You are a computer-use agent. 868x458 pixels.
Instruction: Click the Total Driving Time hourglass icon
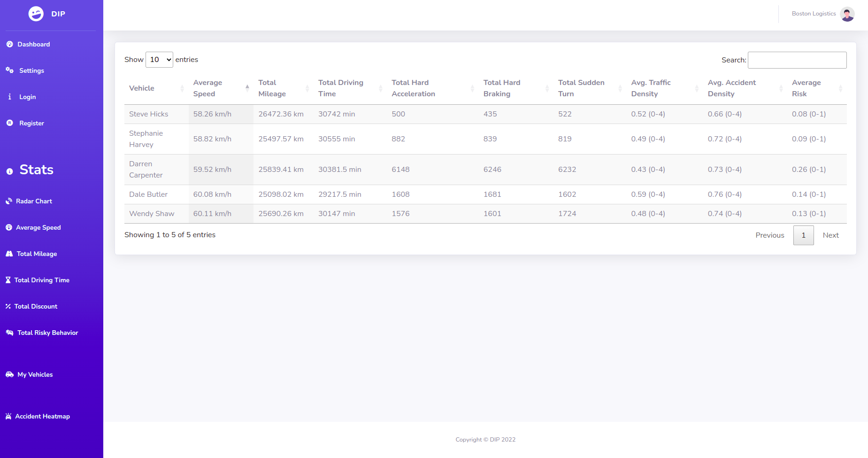8,280
